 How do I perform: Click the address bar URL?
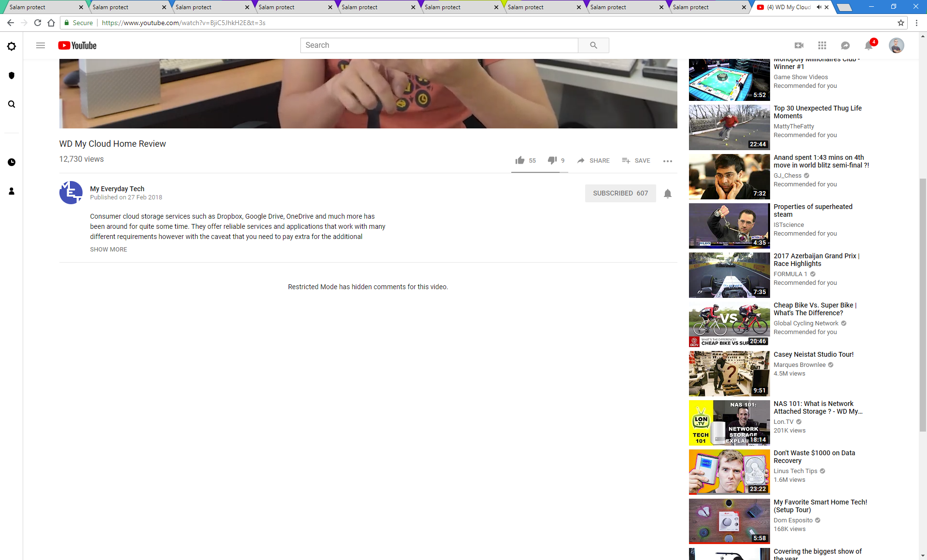tap(183, 23)
